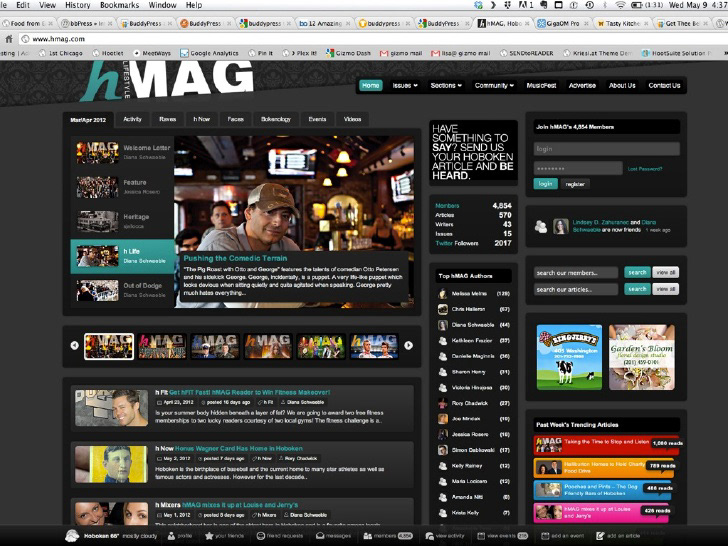The width and height of the screenshot is (728, 546).
Task: Click Lindsey D. Zaharanec's avatar in friends activity
Action: point(561,226)
